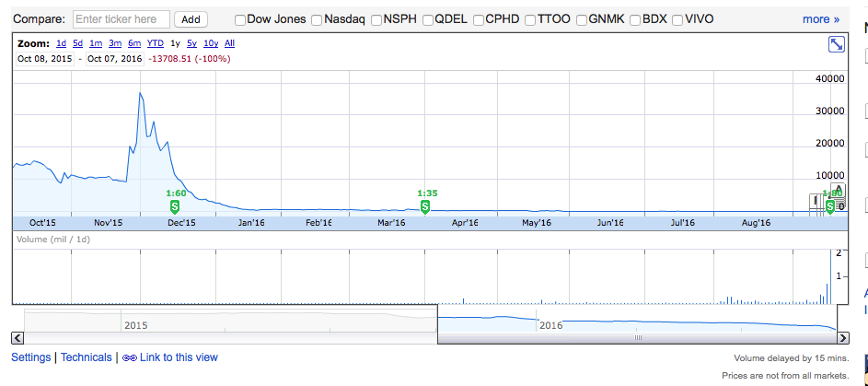868x386 pixels.
Task: Switch zoom to YTD
Action: point(155,43)
